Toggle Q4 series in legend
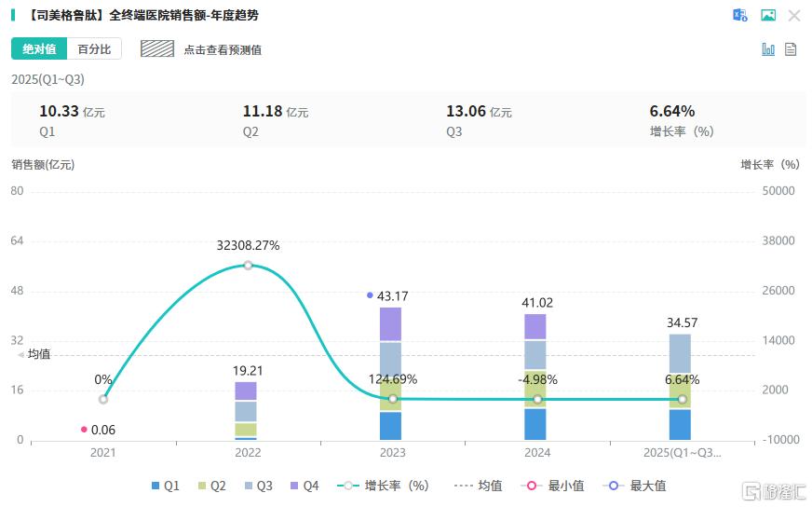This screenshot has height=507, width=812. (304, 486)
